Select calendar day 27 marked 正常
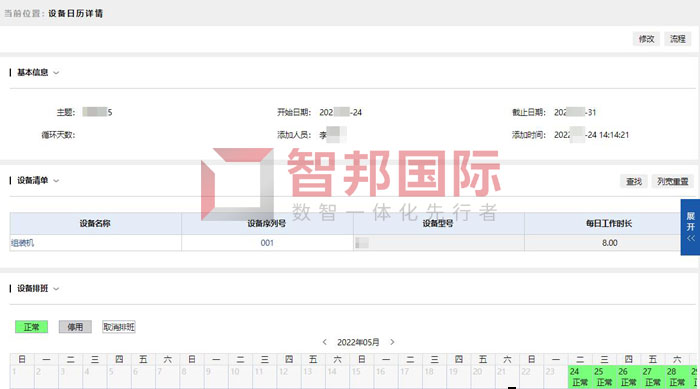 tap(653, 377)
